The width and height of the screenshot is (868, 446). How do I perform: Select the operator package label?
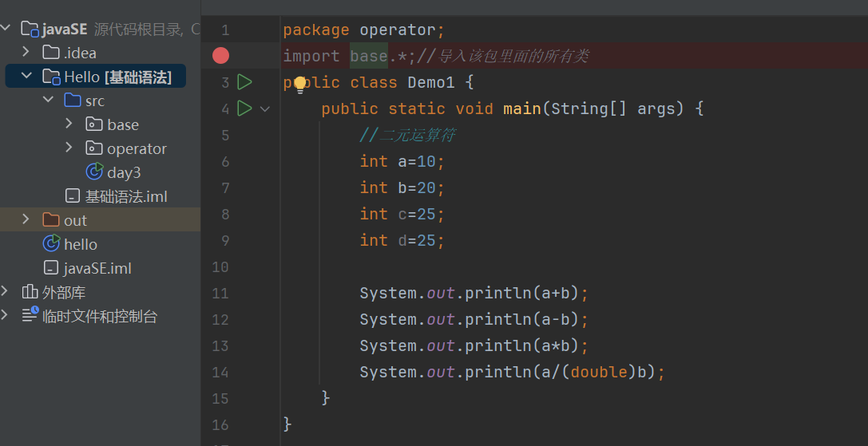point(137,149)
